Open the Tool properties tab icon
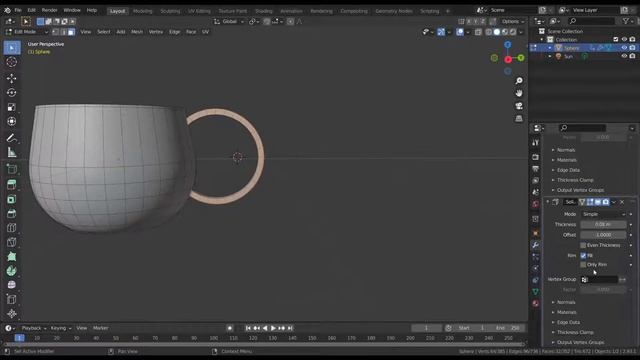The width and height of the screenshot is (640, 360). point(536,142)
